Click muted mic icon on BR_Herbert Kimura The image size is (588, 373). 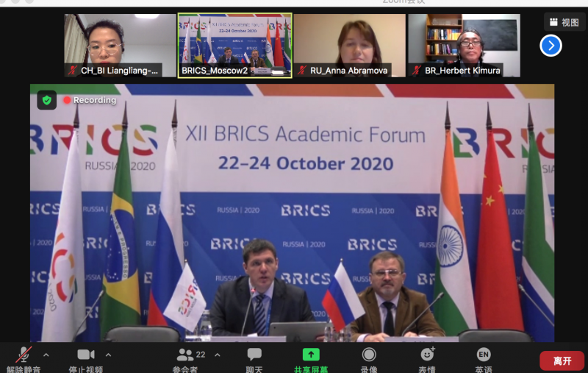point(416,70)
